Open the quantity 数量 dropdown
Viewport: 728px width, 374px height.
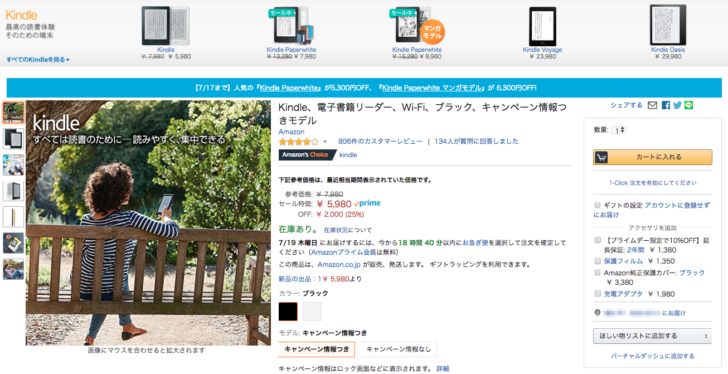click(619, 130)
